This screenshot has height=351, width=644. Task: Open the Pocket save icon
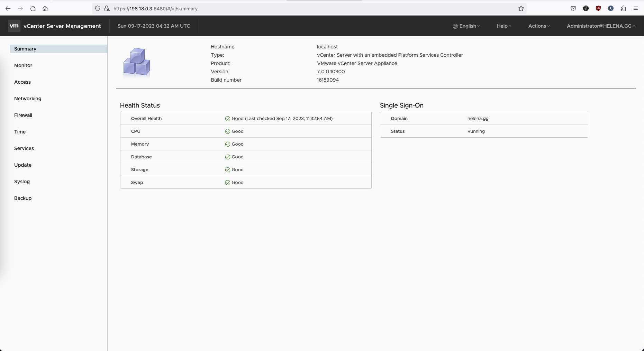(x=573, y=9)
